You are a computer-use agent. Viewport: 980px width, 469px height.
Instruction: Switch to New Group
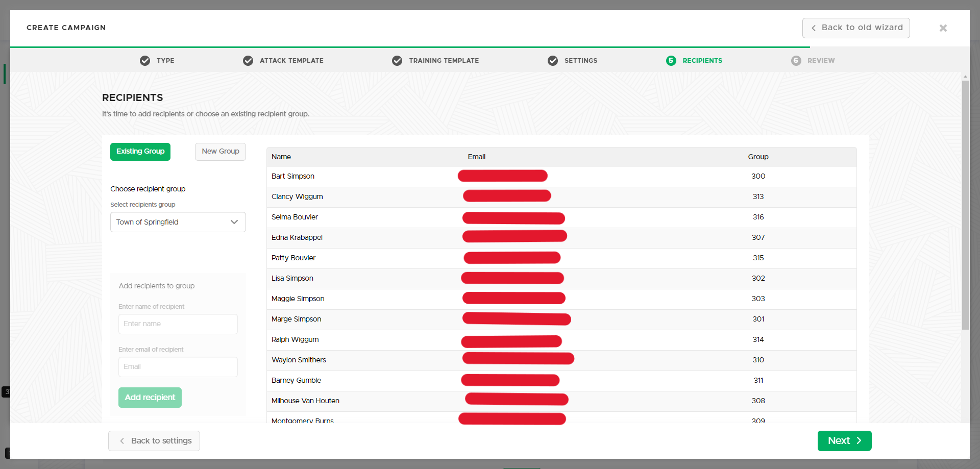click(220, 152)
